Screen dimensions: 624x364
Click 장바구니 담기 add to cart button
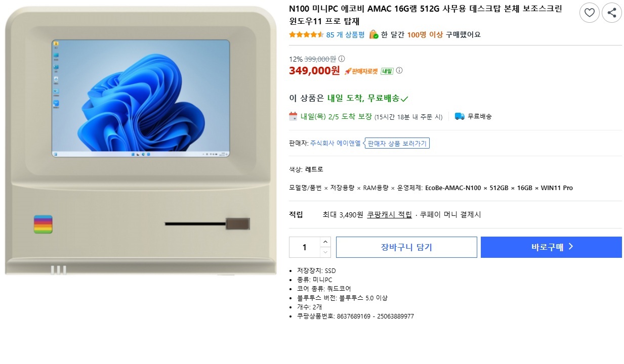[406, 247]
